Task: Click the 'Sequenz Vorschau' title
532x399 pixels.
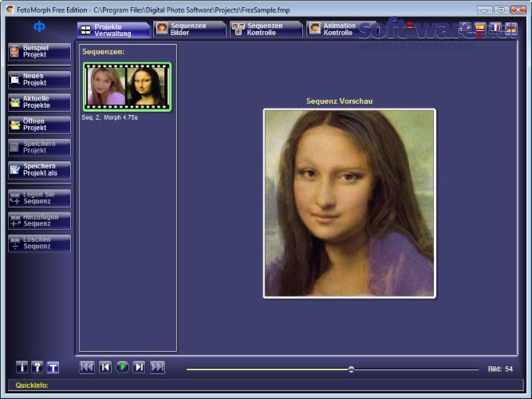Action: [339, 101]
